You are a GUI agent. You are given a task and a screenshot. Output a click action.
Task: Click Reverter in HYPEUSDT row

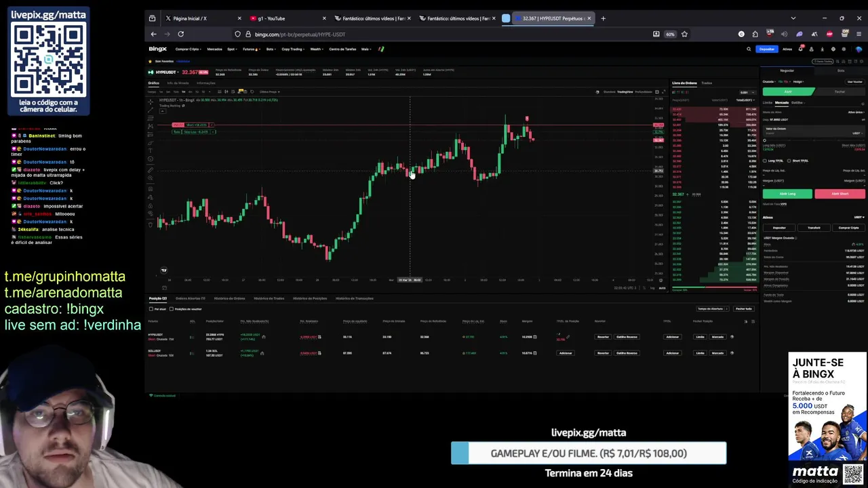[x=603, y=337]
